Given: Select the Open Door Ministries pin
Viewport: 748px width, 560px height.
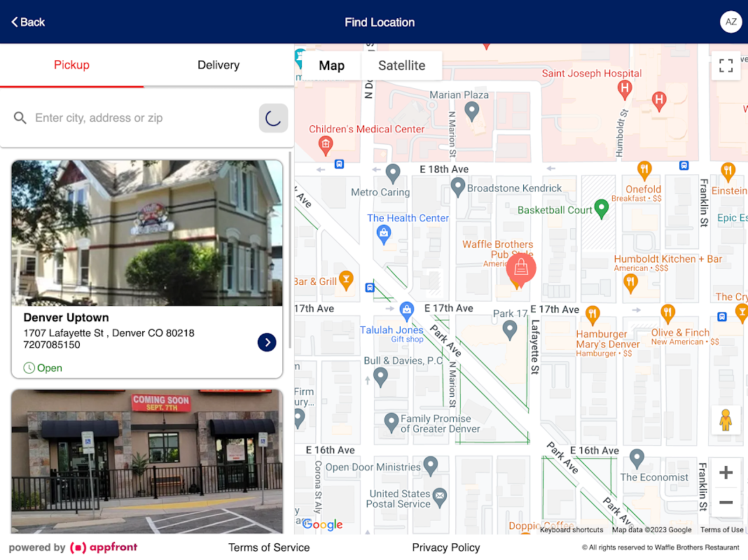Looking at the screenshot, I should (x=430, y=466).
